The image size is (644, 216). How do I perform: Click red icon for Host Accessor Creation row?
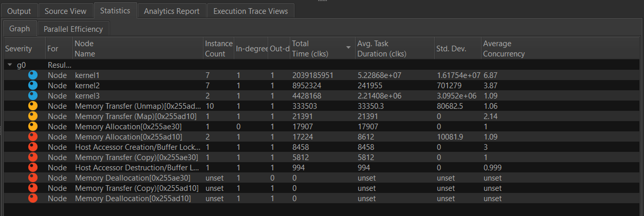click(33, 147)
